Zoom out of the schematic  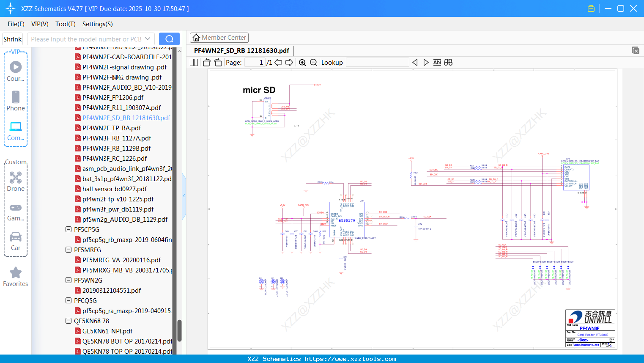[x=313, y=63]
